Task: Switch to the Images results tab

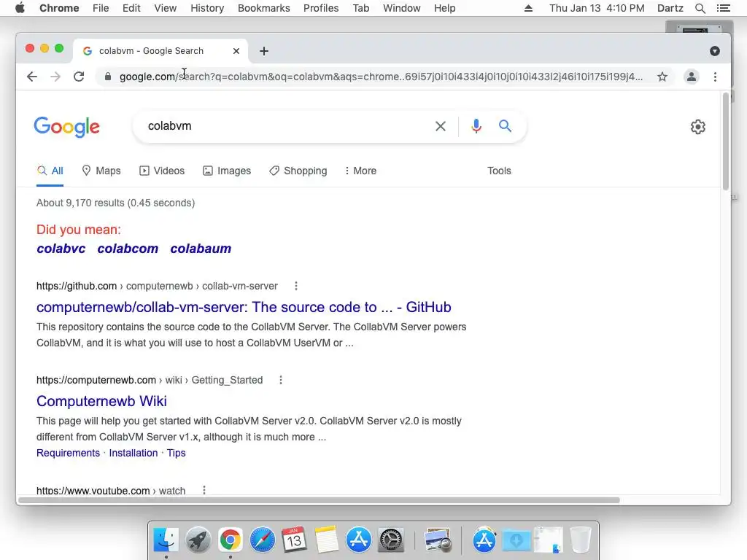Action: 227,171
